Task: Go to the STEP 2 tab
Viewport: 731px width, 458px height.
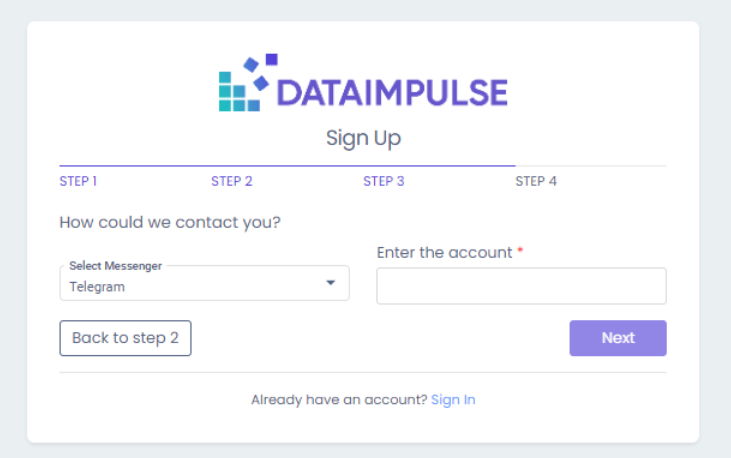Action: tap(232, 181)
